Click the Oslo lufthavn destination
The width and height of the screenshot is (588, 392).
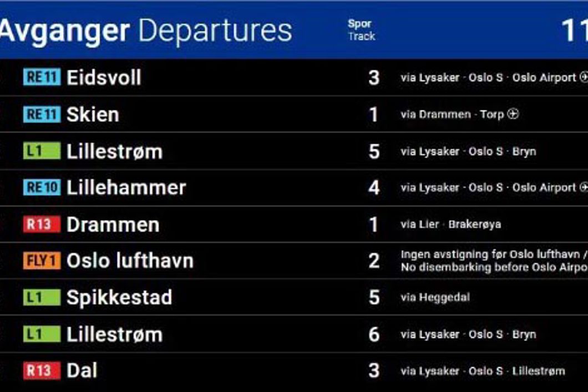(x=130, y=261)
